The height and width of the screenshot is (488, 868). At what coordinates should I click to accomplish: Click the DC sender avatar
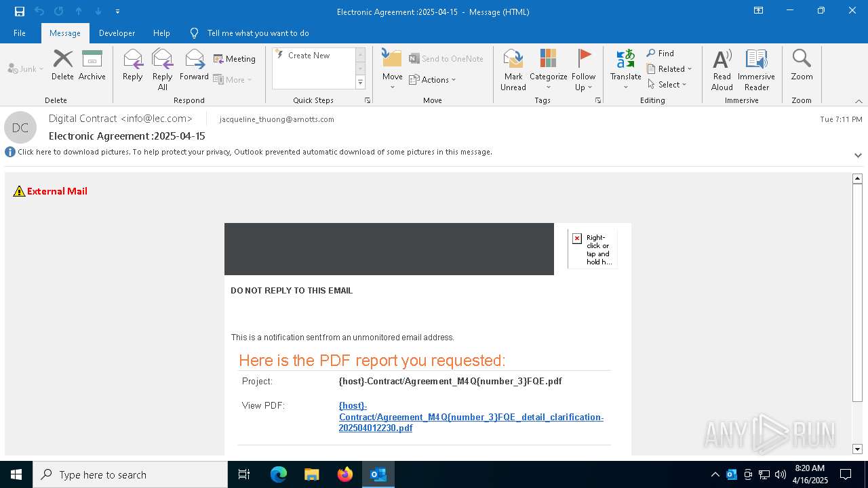20,127
